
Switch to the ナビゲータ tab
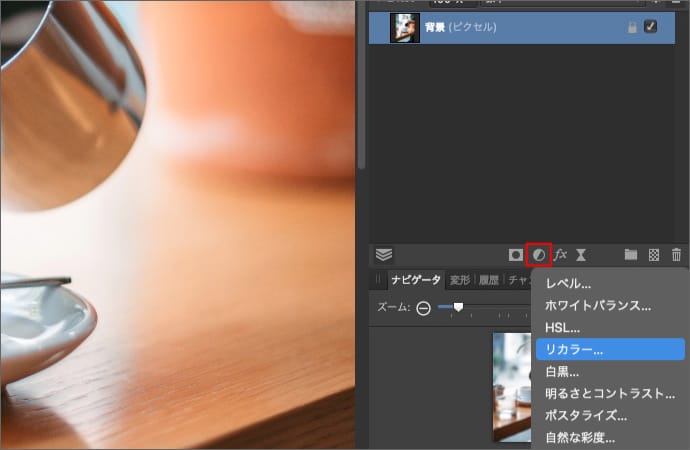tap(416, 281)
